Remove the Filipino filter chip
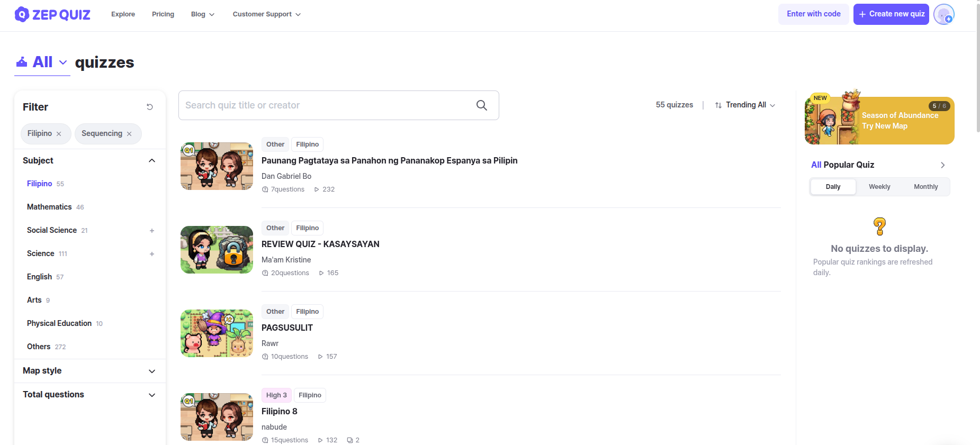980x445 pixels. tap(59, 134)
